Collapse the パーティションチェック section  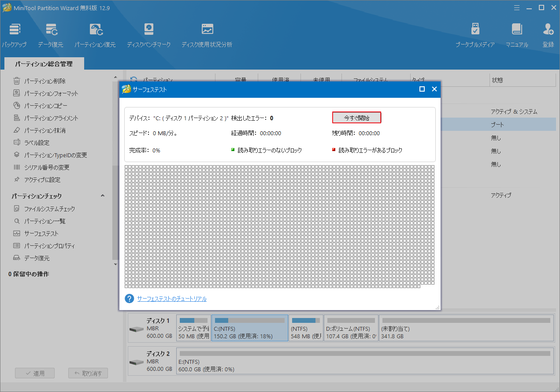tap(103, 196)
